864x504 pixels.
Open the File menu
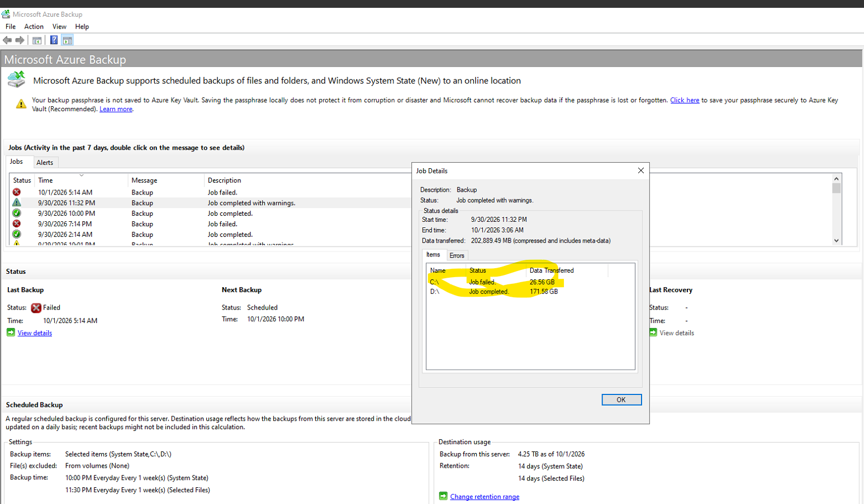11,27
